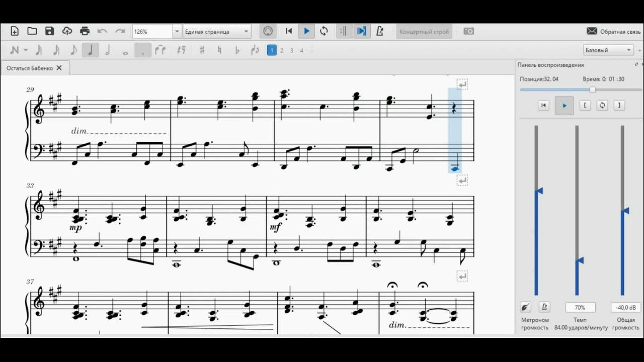
Task: Toggle metronome in main toolbar
Action: click(x=380, y=31)
